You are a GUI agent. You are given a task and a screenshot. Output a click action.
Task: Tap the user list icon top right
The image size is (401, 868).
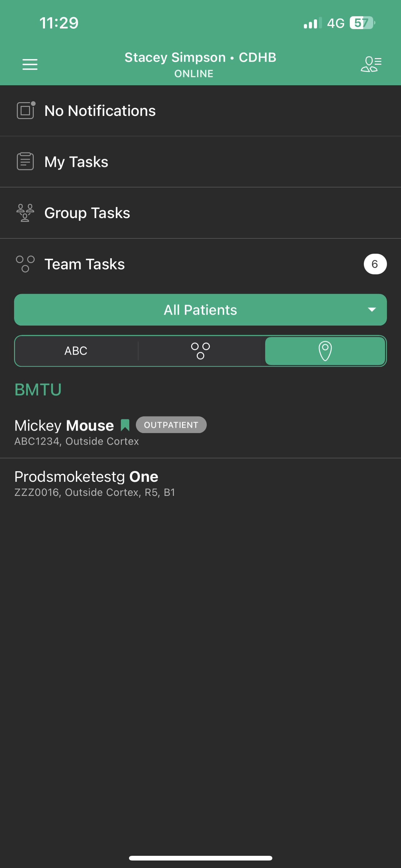[x=371, y=64]
